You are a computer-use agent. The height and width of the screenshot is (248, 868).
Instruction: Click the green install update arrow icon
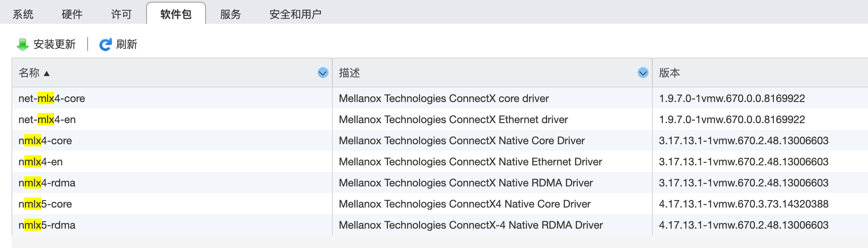[22, 44]
